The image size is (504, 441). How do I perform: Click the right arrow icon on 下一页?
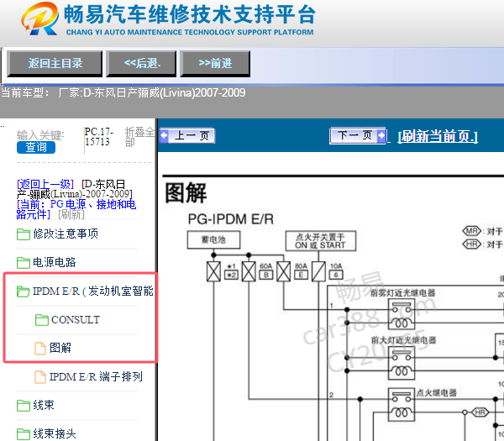click(381, 135)
